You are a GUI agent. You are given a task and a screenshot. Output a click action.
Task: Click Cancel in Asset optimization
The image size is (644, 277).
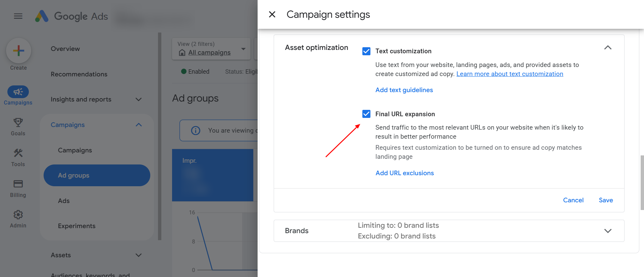point(573,200)
